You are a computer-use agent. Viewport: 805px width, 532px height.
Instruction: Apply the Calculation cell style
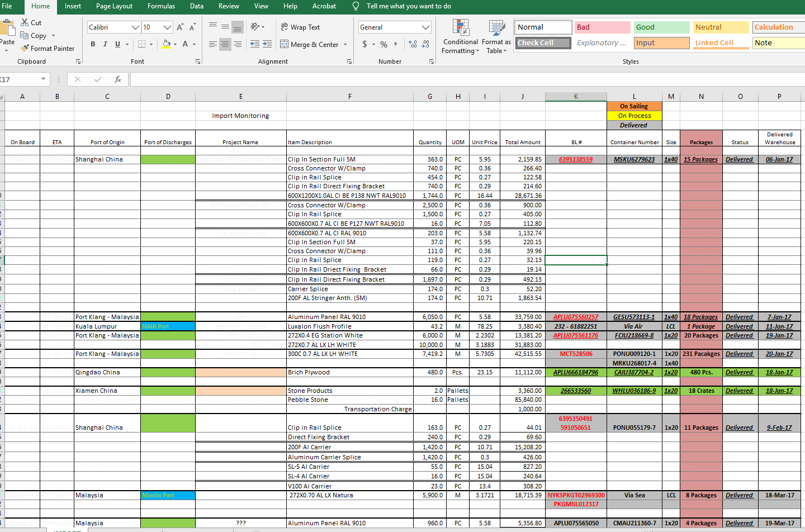[779, 27]
